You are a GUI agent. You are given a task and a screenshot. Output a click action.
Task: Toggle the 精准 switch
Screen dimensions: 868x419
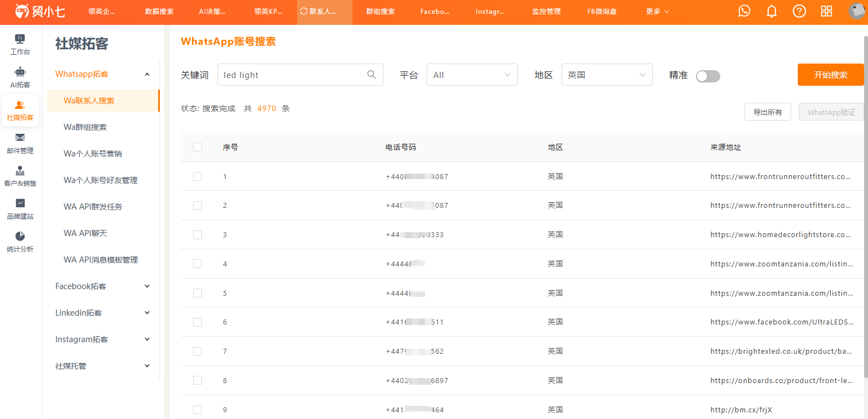click(708, 76)
